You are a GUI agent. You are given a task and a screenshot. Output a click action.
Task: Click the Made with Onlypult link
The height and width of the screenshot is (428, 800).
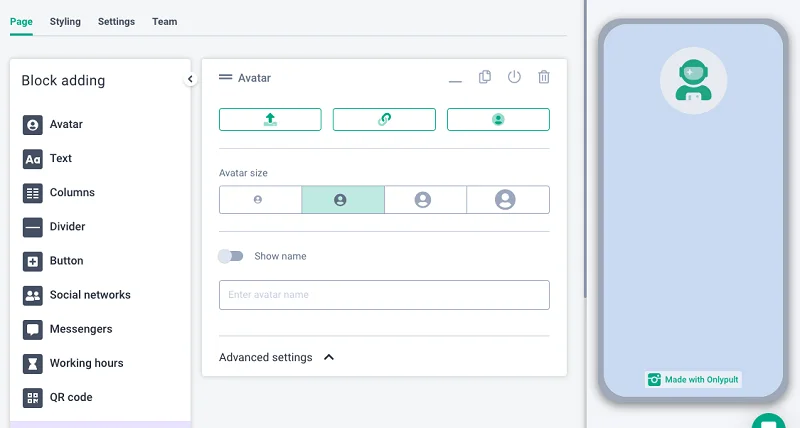pos(693,380)
